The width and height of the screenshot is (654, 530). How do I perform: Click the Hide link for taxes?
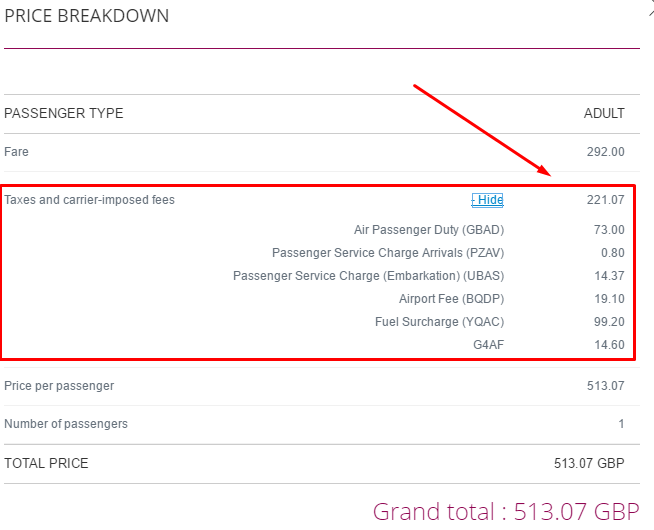[487, 200]
